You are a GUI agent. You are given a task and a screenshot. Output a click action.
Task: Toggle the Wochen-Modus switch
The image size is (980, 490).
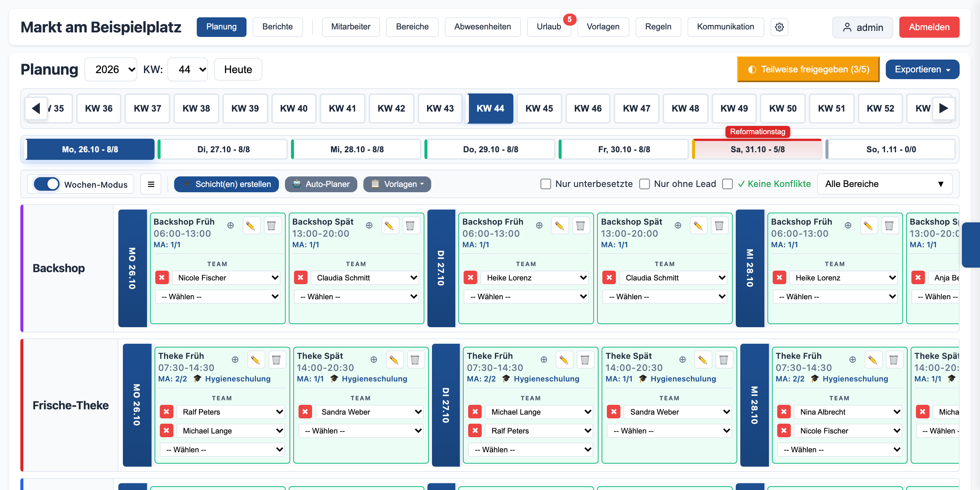46,184
